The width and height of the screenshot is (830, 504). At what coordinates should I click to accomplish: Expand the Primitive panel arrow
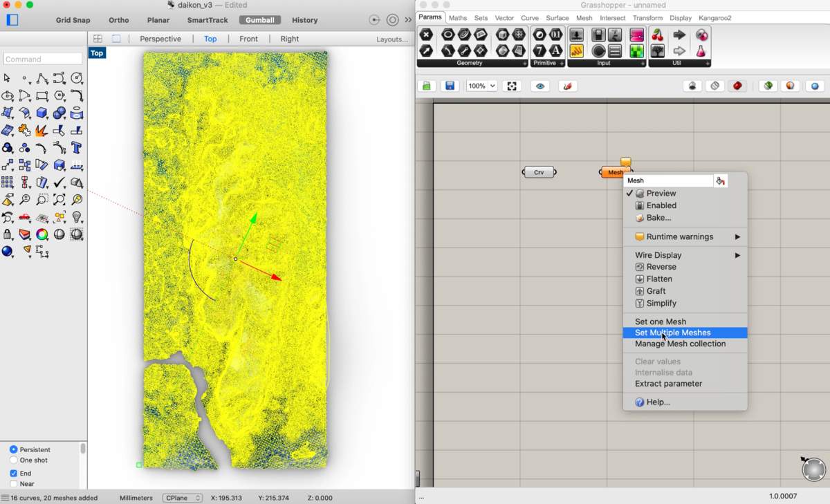(x=561, y=64)
